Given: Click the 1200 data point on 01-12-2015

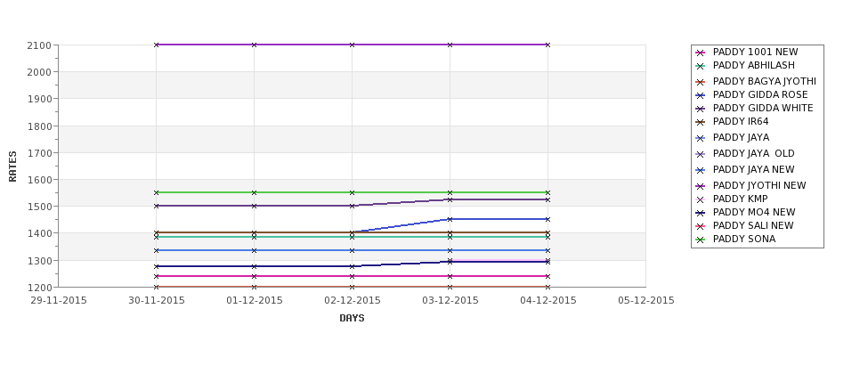Looking at the screenshot, I should 254,287.
